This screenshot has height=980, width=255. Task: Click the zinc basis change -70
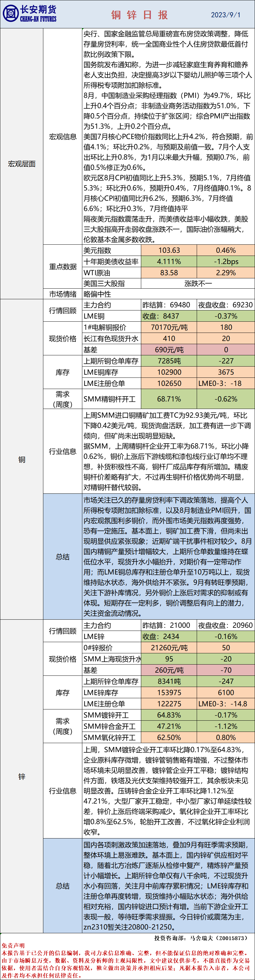[x=226, y=670]
